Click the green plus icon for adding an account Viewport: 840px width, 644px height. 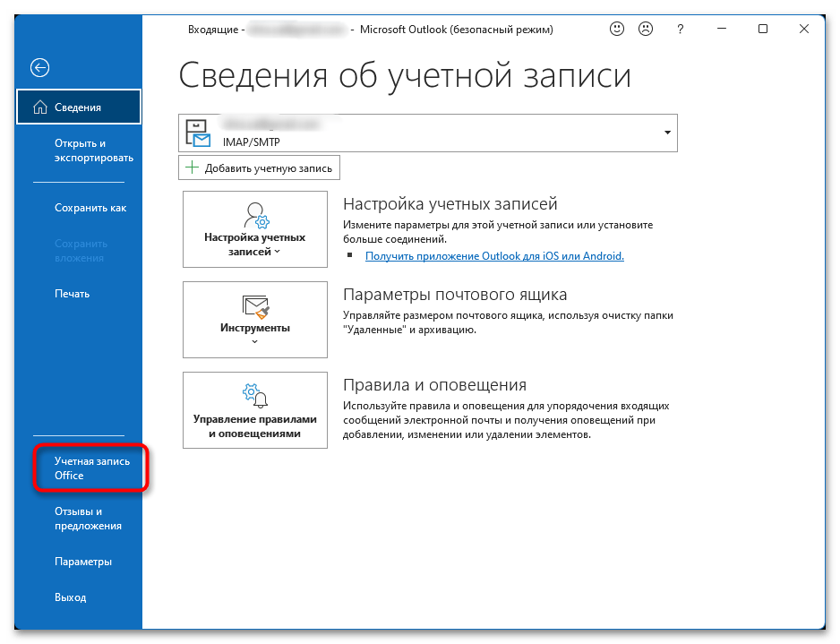(192, 167)
